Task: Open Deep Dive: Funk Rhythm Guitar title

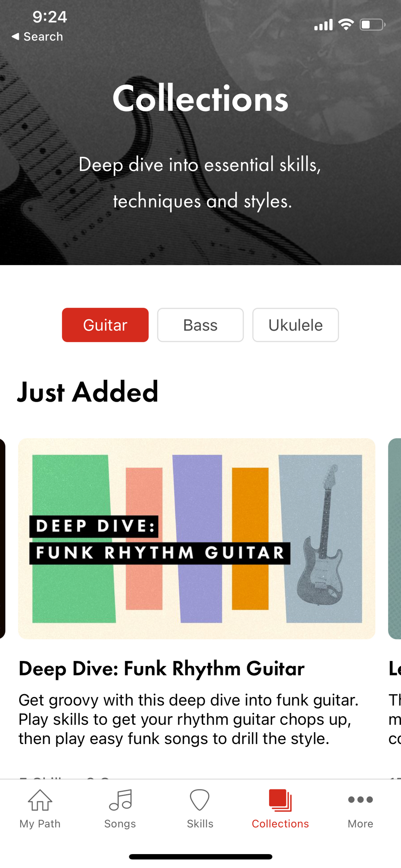Action: [x=162, y=669]
